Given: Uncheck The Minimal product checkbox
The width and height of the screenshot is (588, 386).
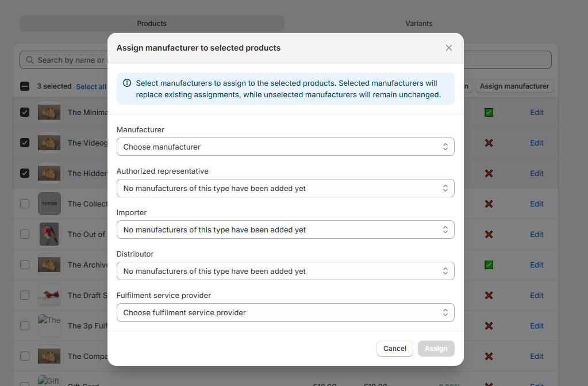Looking at the screenshot, I should [25, 112].
